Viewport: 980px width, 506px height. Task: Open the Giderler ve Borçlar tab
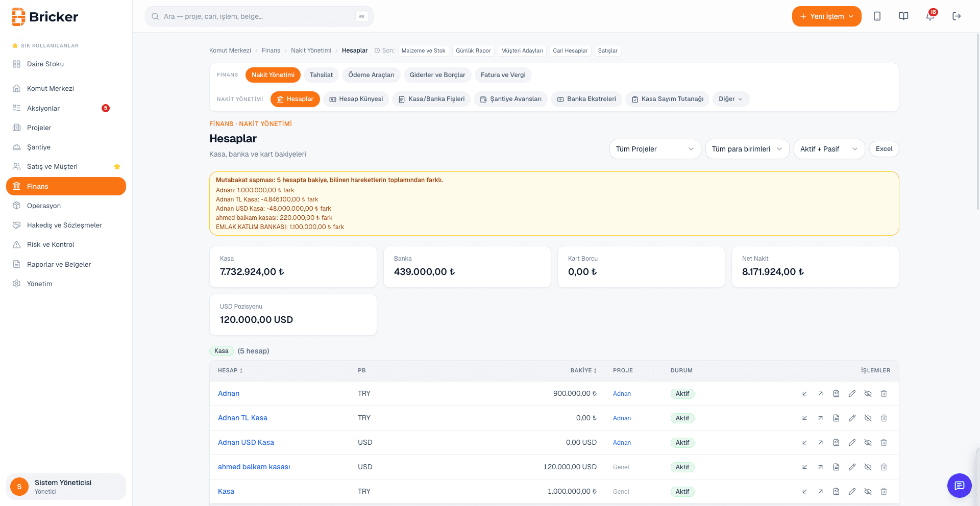437,75
